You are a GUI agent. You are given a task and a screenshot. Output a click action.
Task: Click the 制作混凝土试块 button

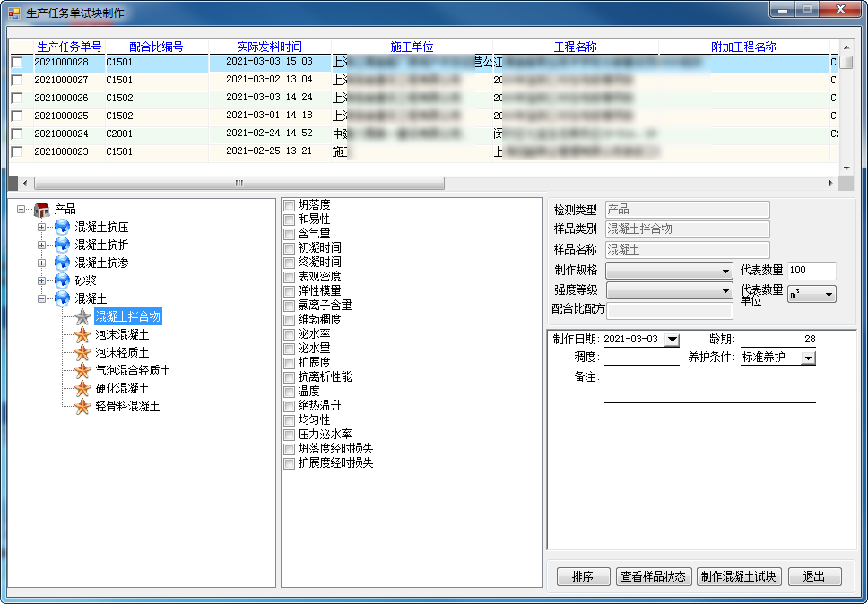pyautogui.click(x=739, y=576)
